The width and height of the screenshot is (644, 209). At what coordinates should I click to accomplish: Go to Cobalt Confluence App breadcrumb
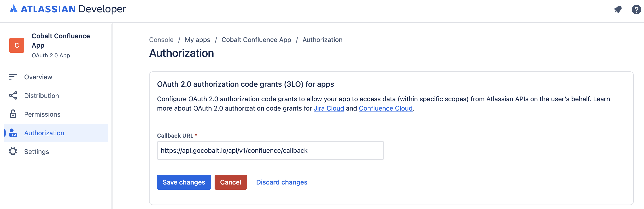pos(256,40)
